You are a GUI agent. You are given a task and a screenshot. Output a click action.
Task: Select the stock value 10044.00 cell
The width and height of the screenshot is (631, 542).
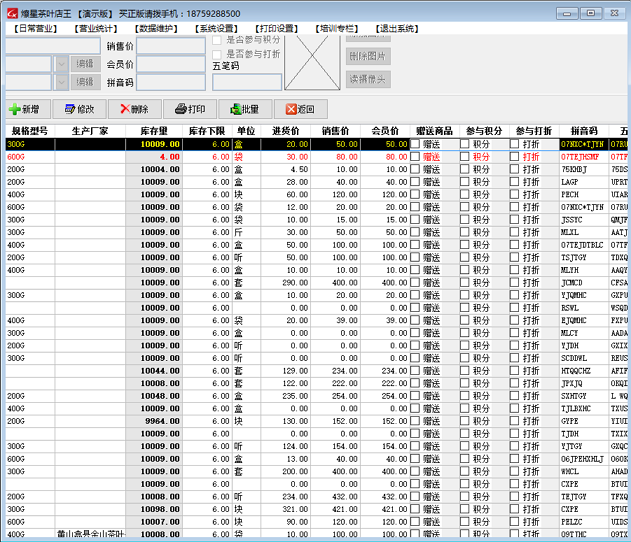[x=154, y=371]
